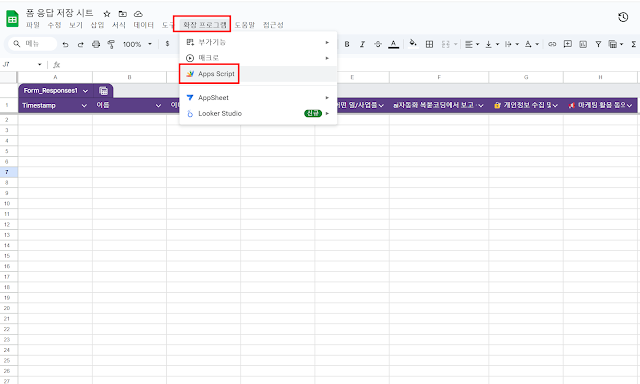Click the 확장 프로그램 menu

click(204, 24)
